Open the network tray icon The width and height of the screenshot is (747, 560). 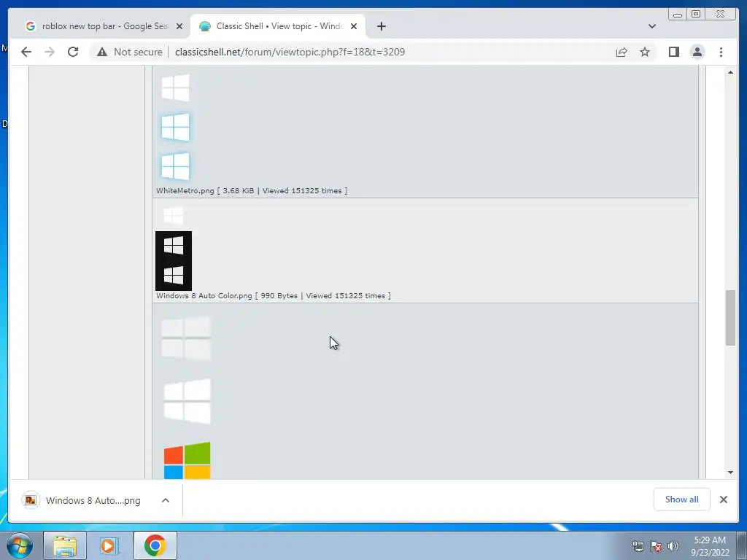[638, 546]
